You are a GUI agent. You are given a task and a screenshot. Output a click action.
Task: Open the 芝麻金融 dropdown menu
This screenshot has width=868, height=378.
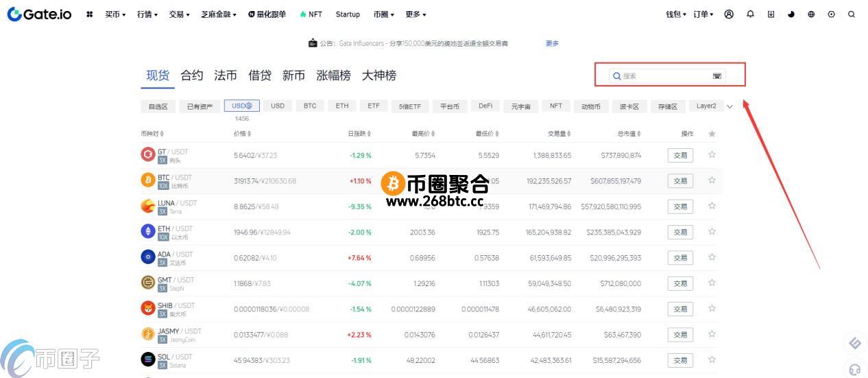point(219,14)
